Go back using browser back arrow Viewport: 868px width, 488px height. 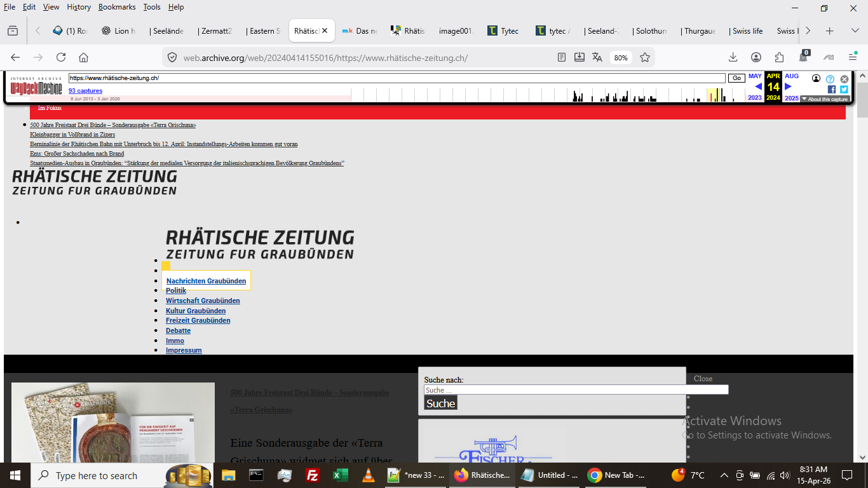[x=15, y=57]
